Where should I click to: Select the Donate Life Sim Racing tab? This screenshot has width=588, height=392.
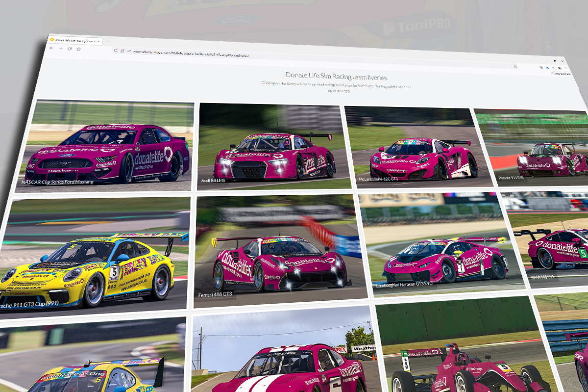click(73, 40)
